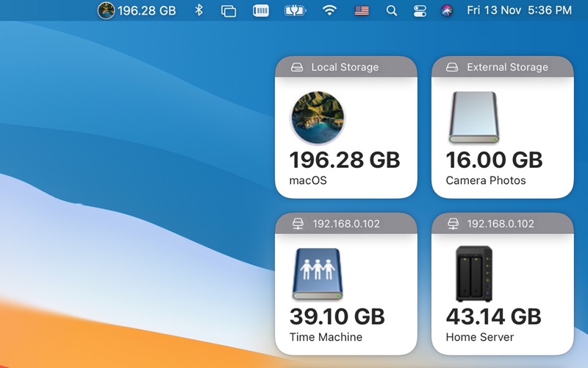
Task: Click the 43.14 GB value
Action: coord(493,316)
